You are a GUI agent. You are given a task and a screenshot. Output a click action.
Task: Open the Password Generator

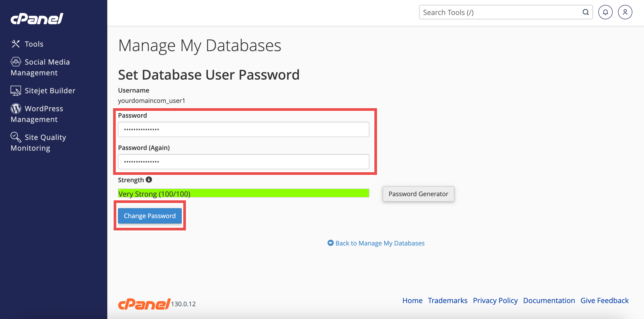pos(418,194)
